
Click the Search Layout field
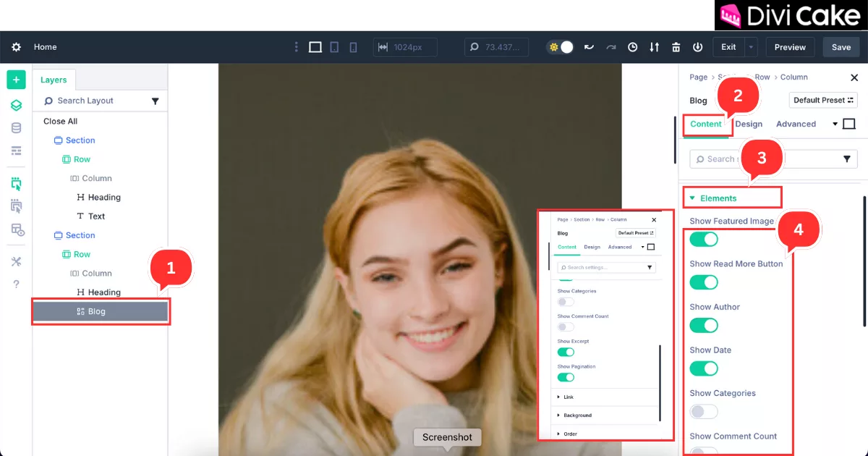[94, 101]
